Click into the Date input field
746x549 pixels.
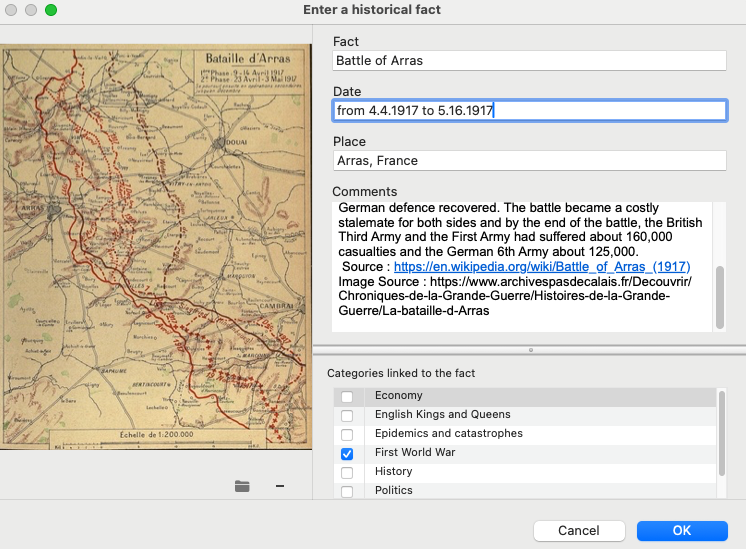[529, 110]
